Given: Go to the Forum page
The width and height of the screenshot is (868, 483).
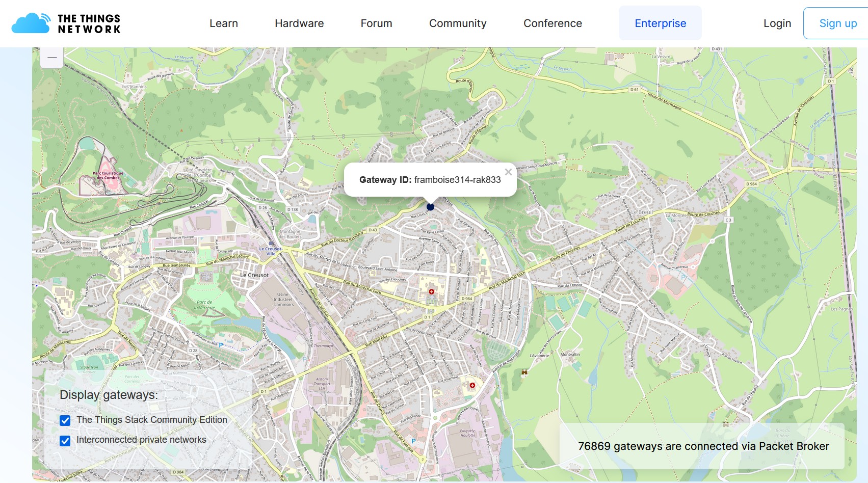Looking at the screenshot, I should point(376,23).
